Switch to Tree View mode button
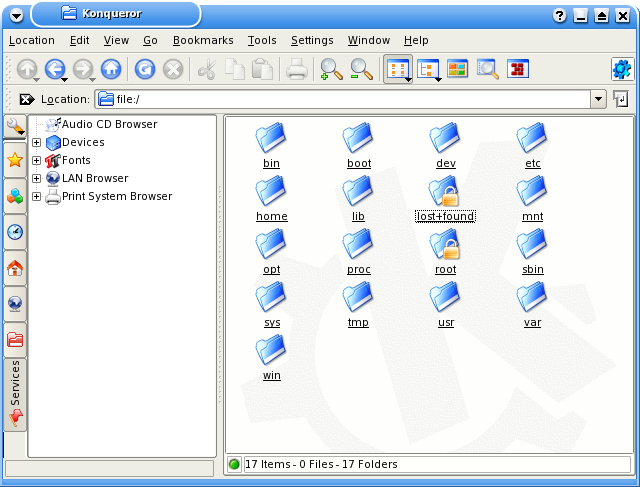Screen dimensions: 640x487 click(428, 69)
